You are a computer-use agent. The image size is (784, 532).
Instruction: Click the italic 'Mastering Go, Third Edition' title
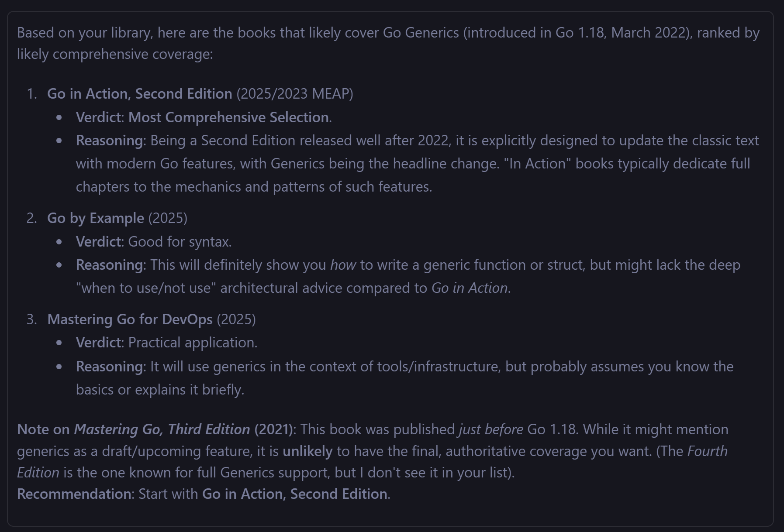pos(162,429)
